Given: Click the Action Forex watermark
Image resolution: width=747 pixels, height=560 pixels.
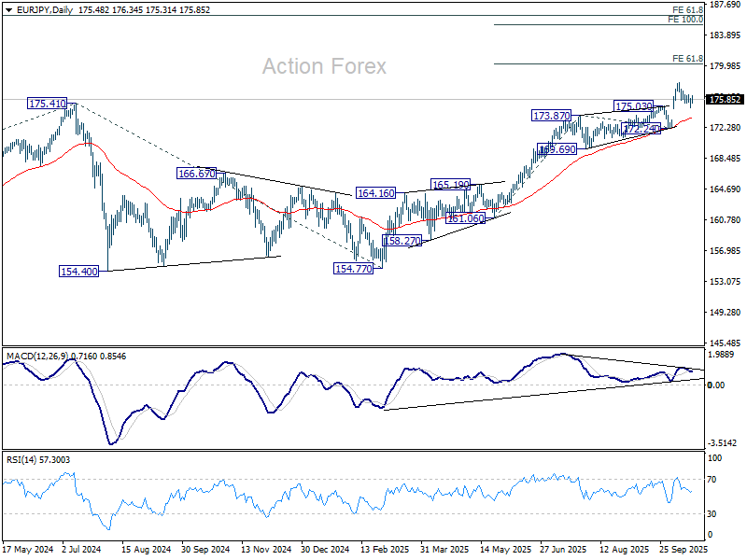Looking at the screenshot, I should point(324,66).
